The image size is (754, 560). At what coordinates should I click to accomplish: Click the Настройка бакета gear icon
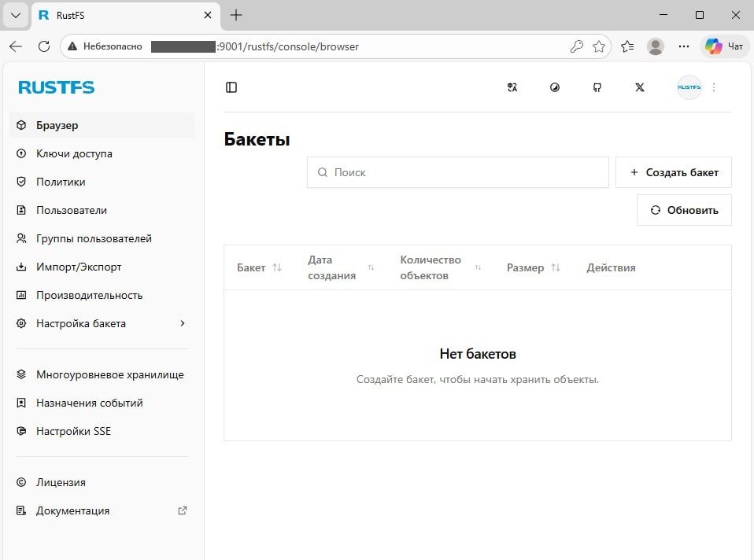(x=21, y=323)
